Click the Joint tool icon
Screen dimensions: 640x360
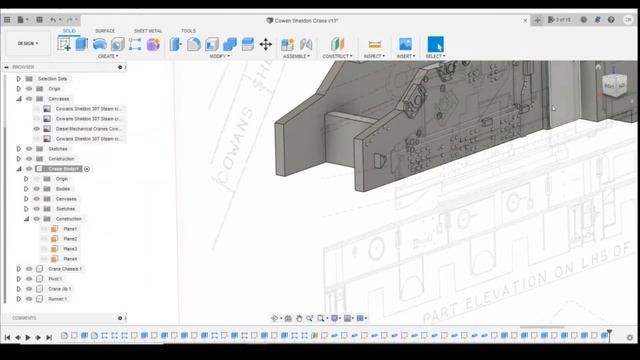[306, 44]
